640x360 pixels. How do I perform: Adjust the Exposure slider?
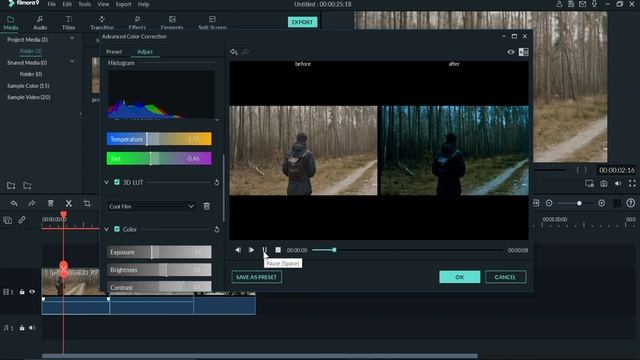pyautogui.click(x=159, y=252)
